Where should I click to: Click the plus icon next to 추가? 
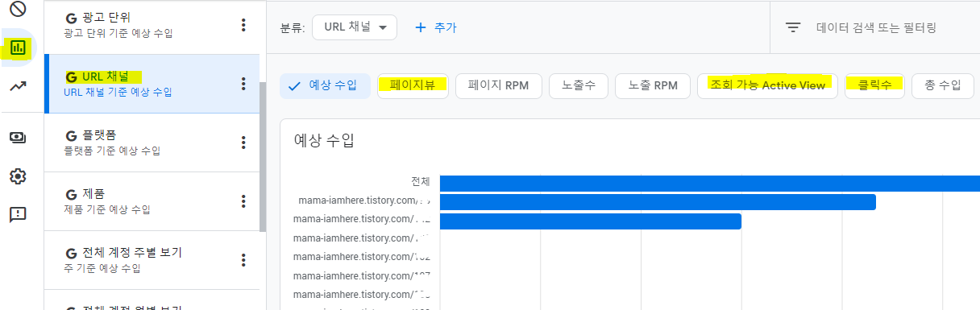tap(420, 27)
